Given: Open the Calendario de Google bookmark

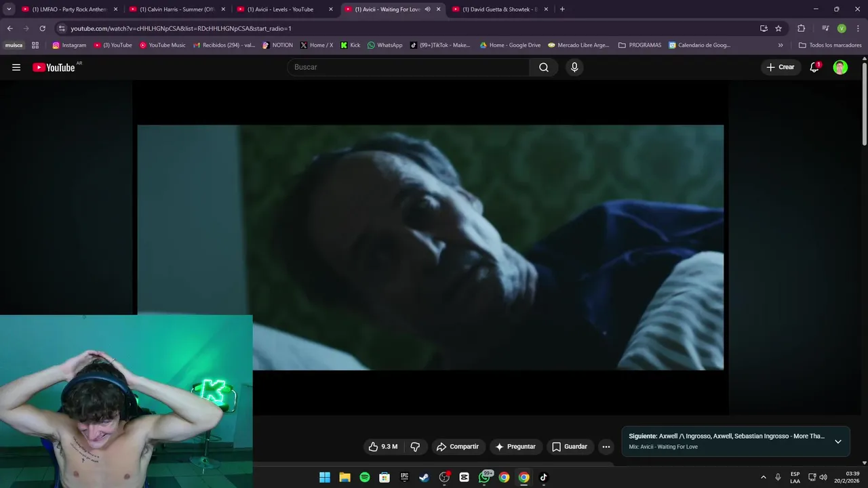Looking at the screenshot, I should [699, 45].
